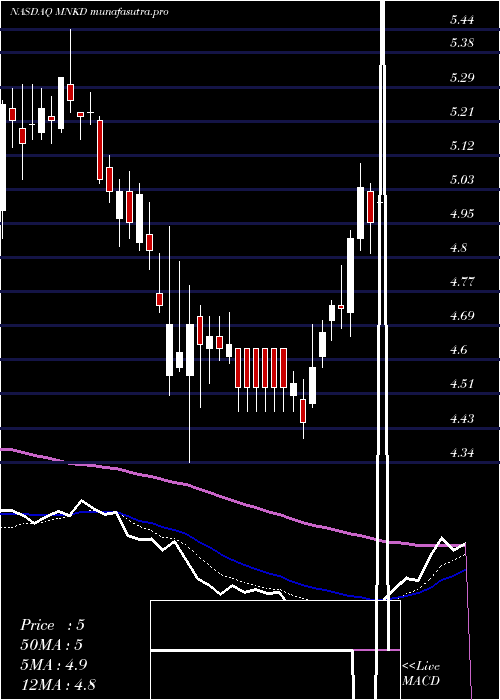Screen dimensions: 500x700
Task: Click the 4.51 price axis value
Action: [x=461, y=383]
